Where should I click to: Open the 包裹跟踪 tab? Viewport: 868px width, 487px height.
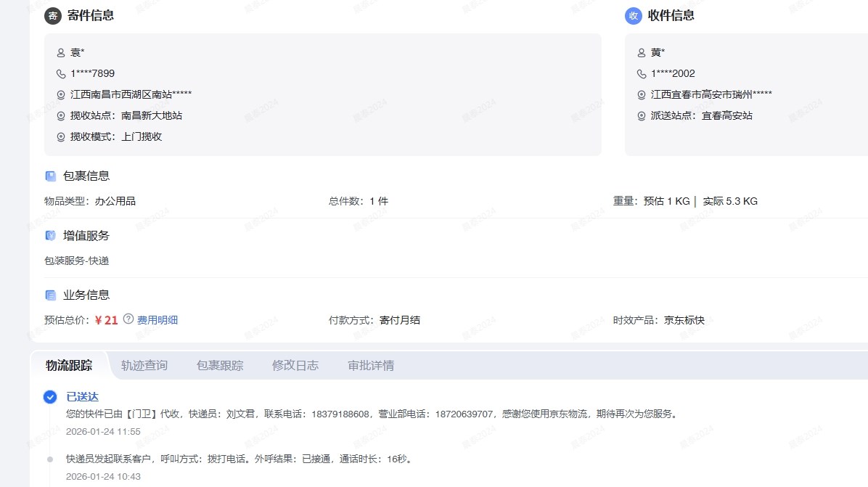(x=220, y=366)
